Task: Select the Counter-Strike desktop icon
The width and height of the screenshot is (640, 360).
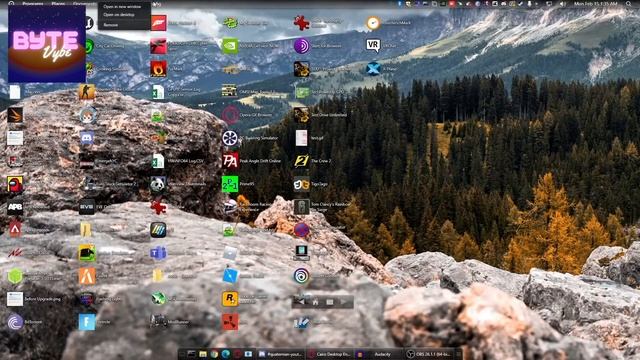Action: (x=87, y=92)
